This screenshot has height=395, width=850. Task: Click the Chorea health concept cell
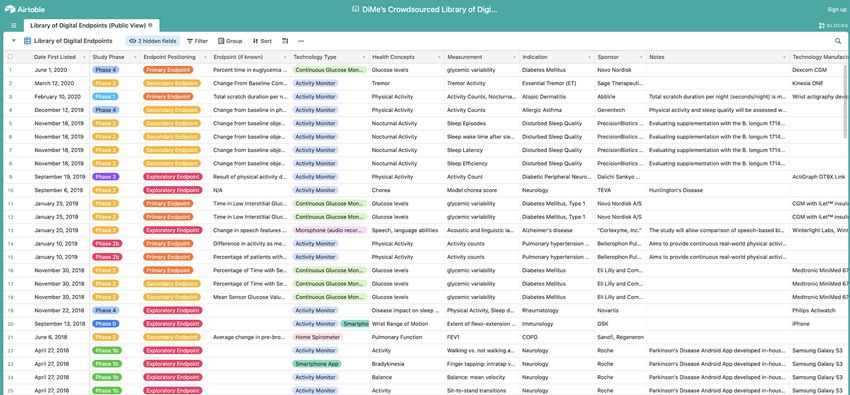(x=407, y=190)
